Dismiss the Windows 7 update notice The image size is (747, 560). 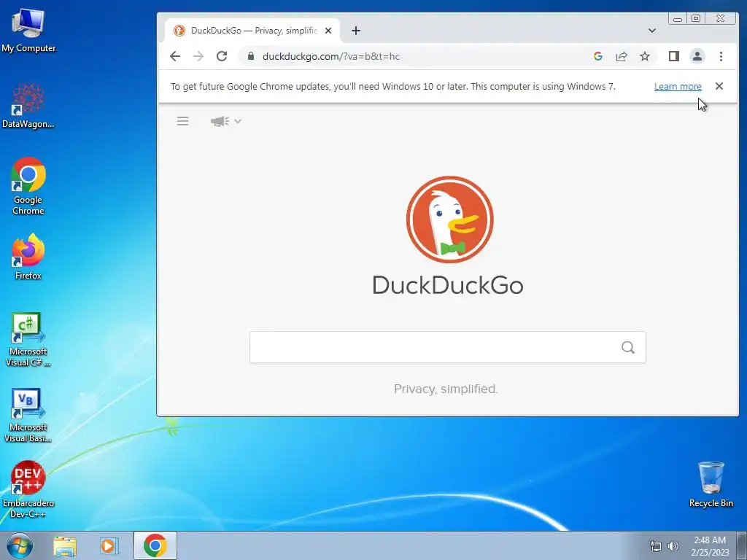pos(719,86)
